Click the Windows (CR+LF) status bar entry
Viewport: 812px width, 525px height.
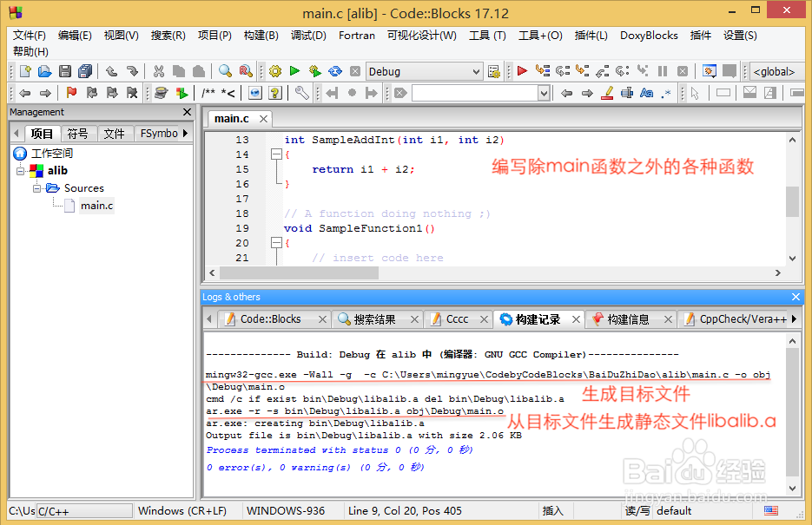tap(182, 511)
